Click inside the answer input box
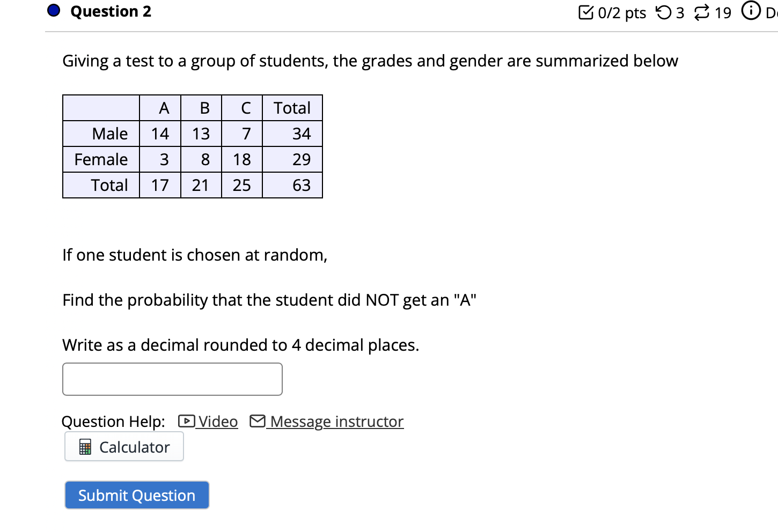The height and width of the screenshot is (532, 778). (172, 379)
